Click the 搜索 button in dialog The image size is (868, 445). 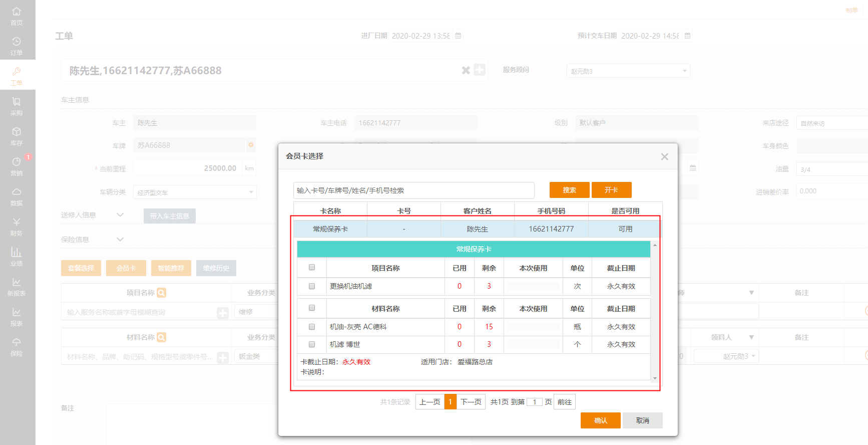(570, 190)
